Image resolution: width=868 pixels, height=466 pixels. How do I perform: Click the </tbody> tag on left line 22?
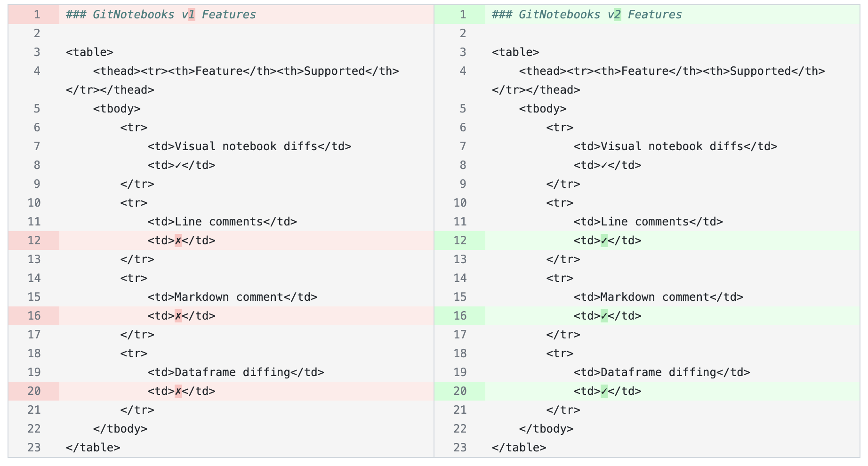(x=120, y=429)
